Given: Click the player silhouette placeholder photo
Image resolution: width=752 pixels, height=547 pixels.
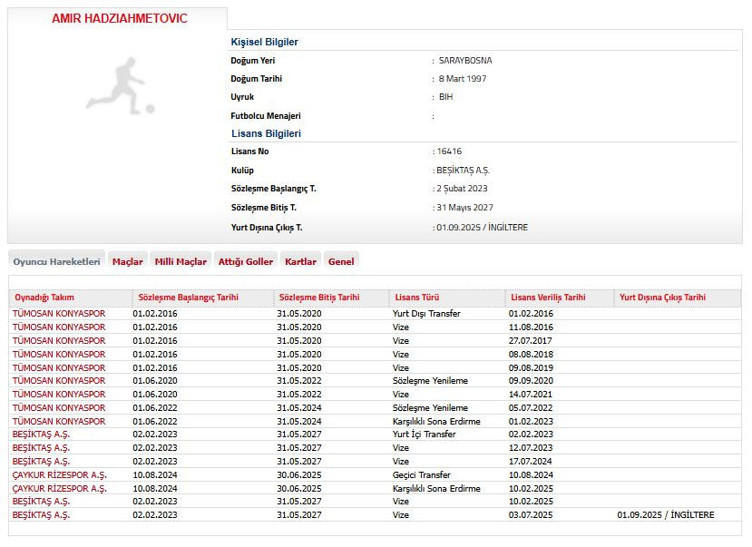Looking at the screenshot, I should pyautogui.click(x=120, y=86).
